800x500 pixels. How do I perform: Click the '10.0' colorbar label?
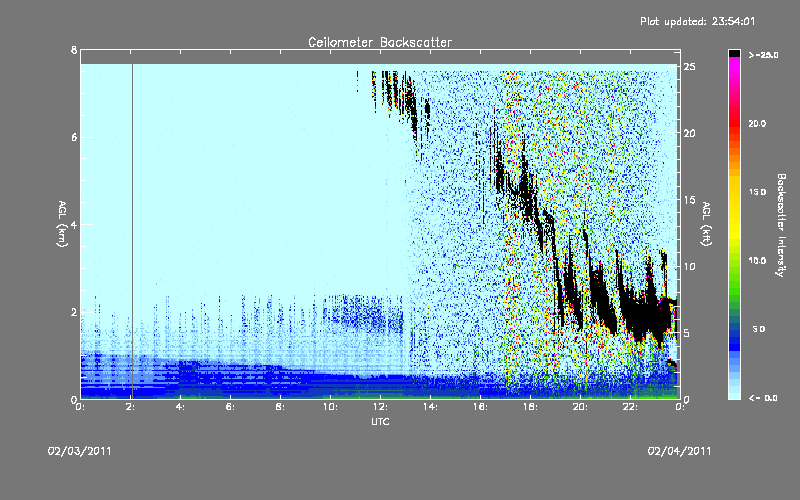pyautogui.click(x=757, y=260)
